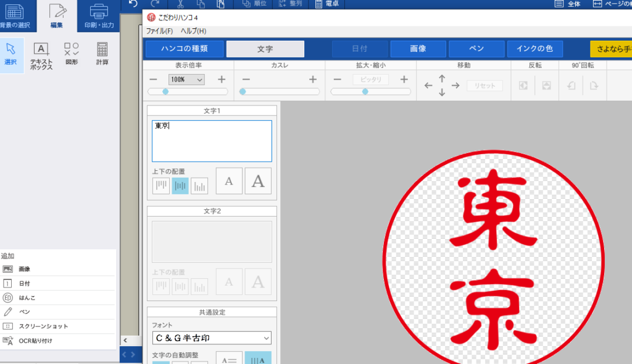Switch to the ハンコの種類 tab
The height and width of the screenshot is (364, 632).
click(x=185, y=49)
